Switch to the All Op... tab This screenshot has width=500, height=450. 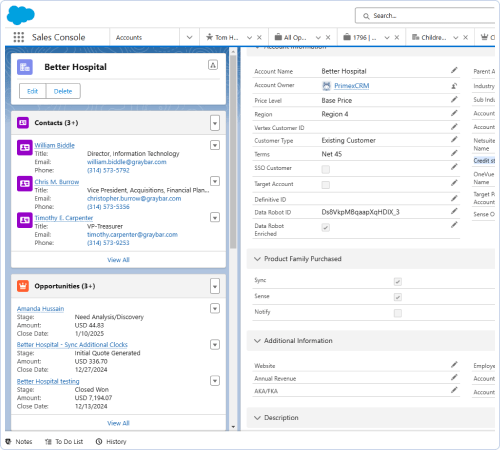point(290,37)
